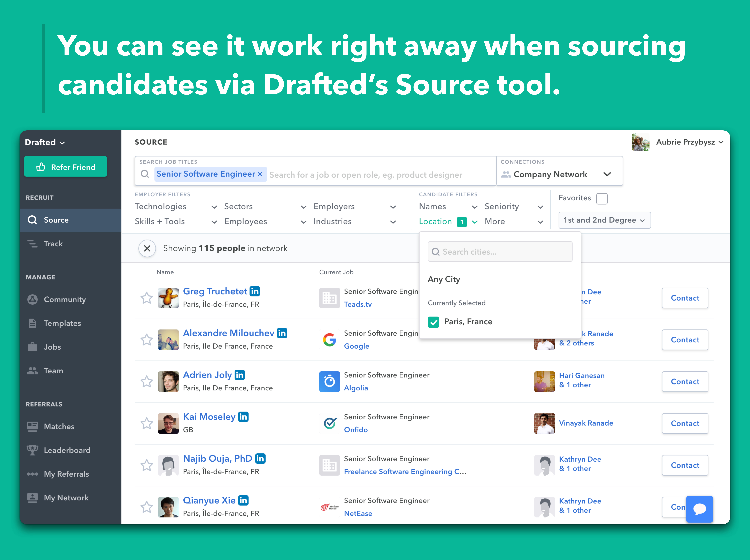Open Alexandre Milouchev's LinkedIn icon

pos(282,333)
